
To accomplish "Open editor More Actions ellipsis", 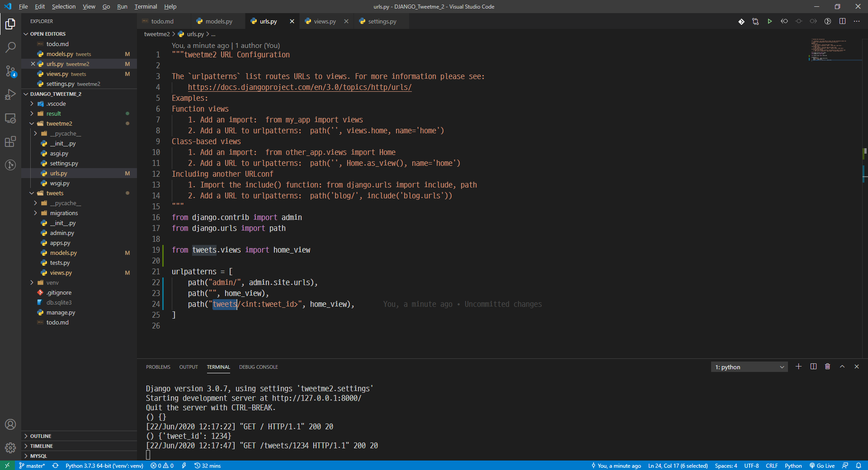I will pyautogui.click(x=857, y=21).
